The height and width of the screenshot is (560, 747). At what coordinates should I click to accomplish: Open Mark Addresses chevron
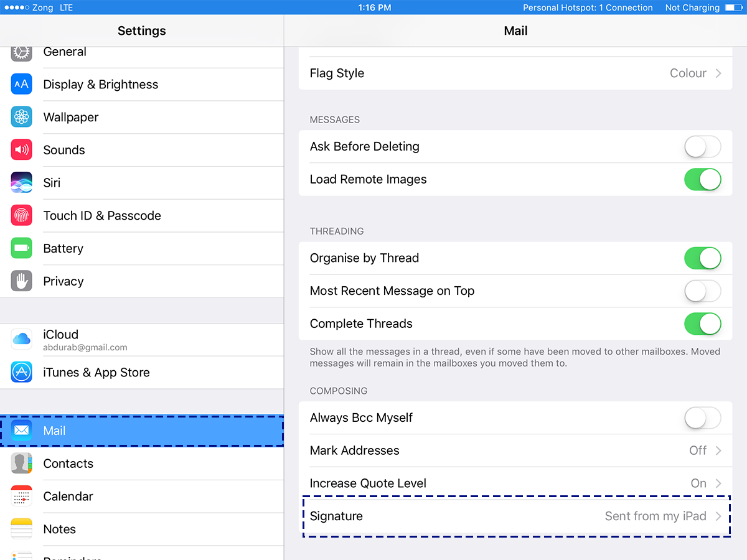point(718,450)
